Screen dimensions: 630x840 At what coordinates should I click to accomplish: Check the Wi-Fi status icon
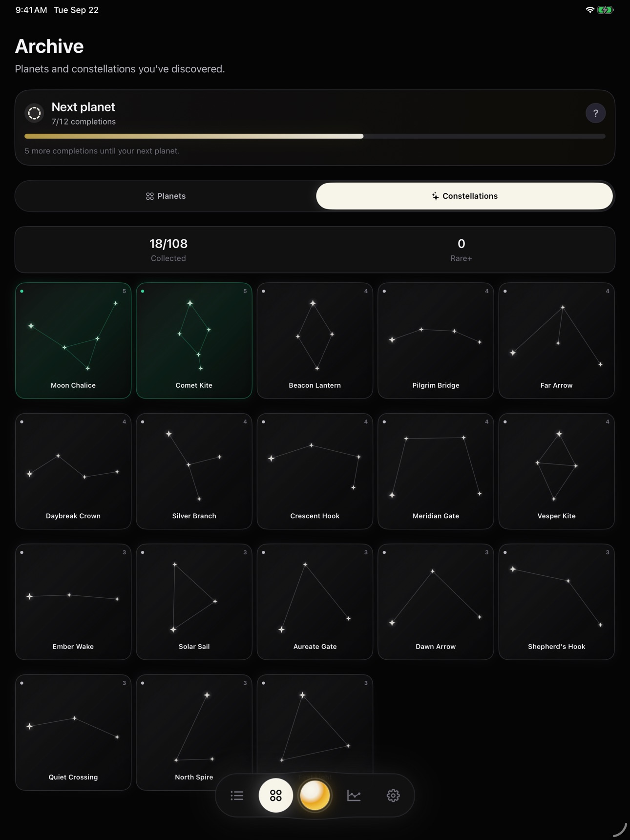[x=590, y=10]
